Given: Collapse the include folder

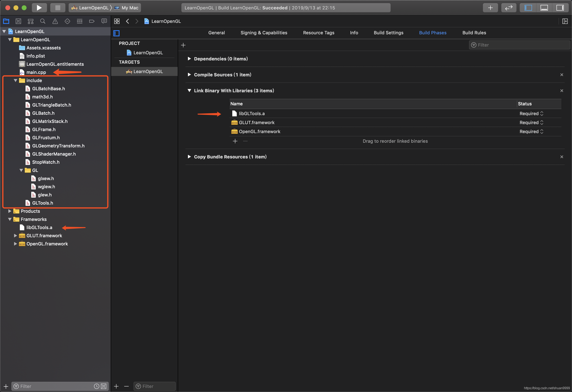Looking at the screenshot, I should [x=16, y=80].
